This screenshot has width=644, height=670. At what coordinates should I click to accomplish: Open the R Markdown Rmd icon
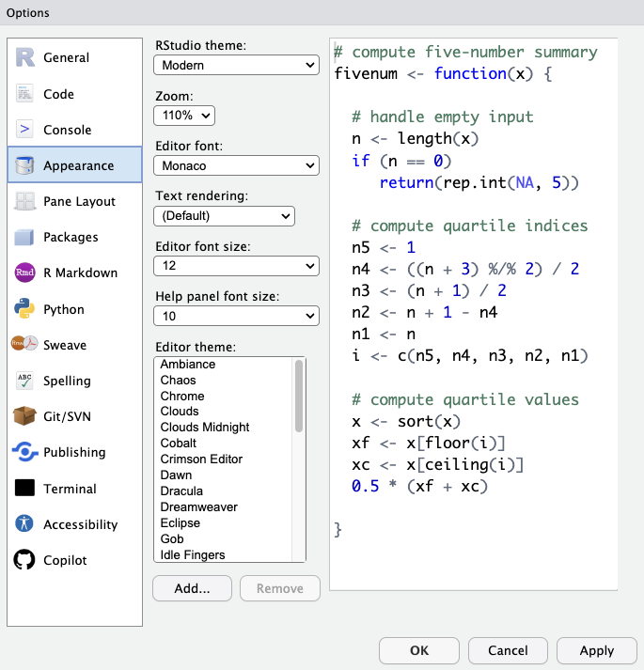24,273
